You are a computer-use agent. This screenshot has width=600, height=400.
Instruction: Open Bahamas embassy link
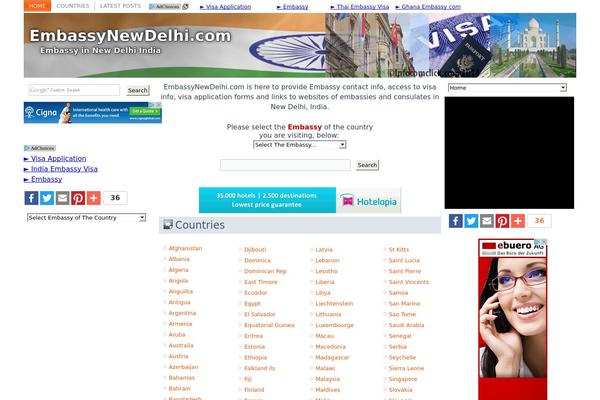coord(181,378)
